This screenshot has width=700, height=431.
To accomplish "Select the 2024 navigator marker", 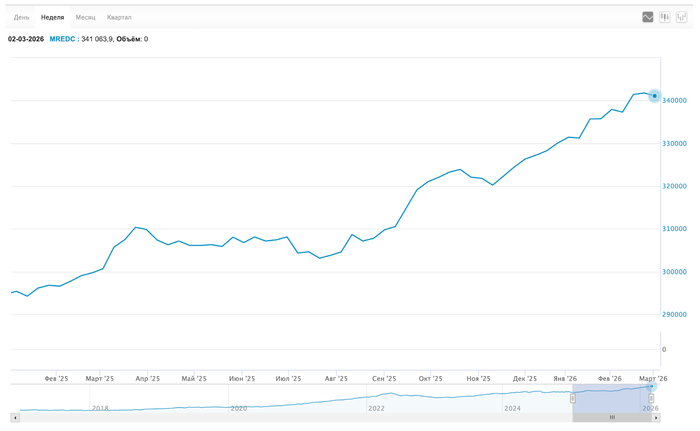I will point(512,408).
